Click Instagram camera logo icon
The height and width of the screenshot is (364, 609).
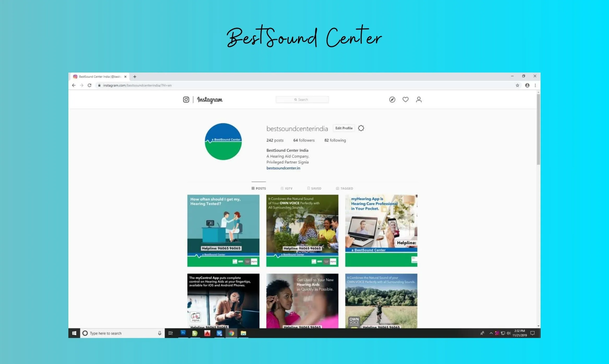point(186,99)
